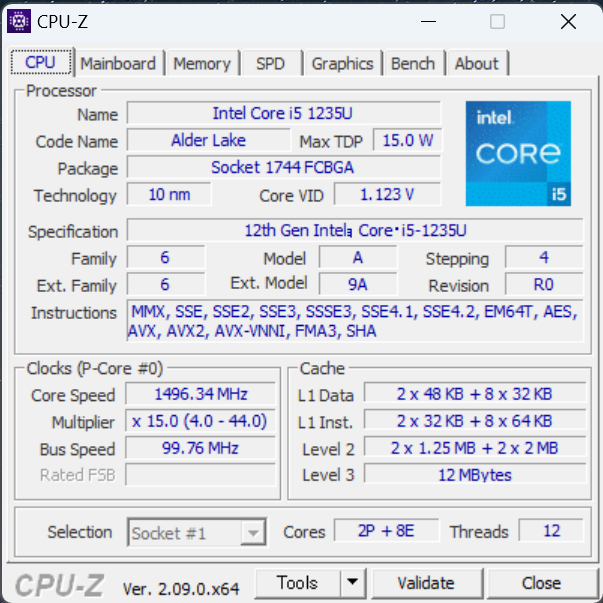Click the Level 2 cache value

475,448
